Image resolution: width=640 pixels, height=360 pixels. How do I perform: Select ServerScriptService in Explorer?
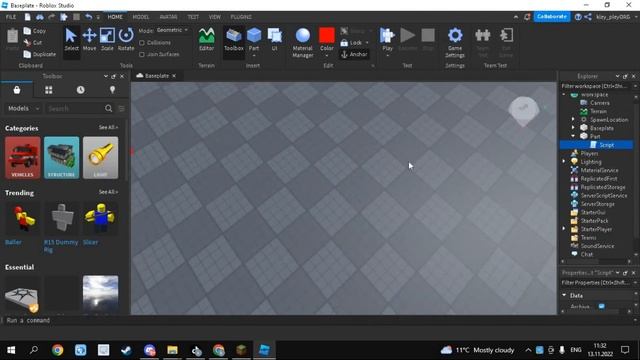tap(604, 196)
